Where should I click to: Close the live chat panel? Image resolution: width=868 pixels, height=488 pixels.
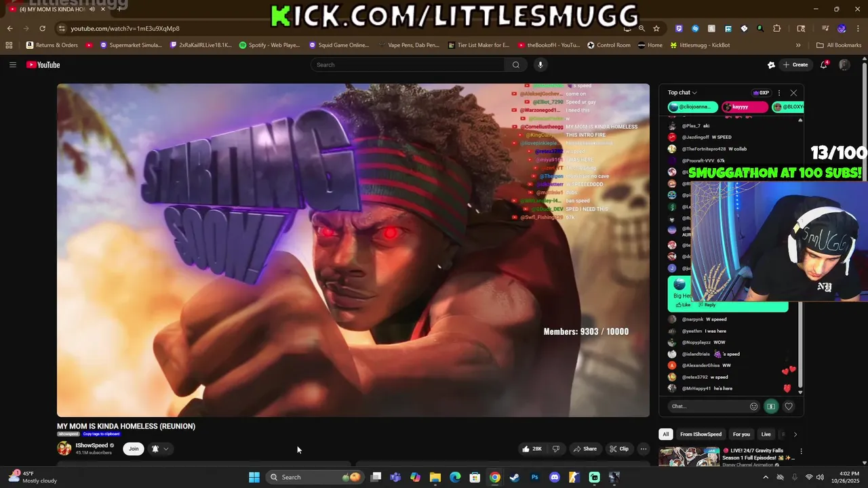(x=793, y=93)
